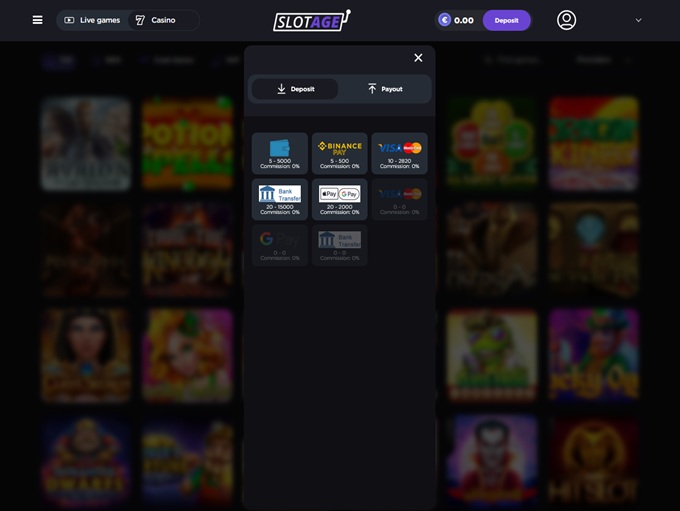The height and width of the screenshot is (511, 680).
Task: Click the Slotage logo
Action: [311, 20]
